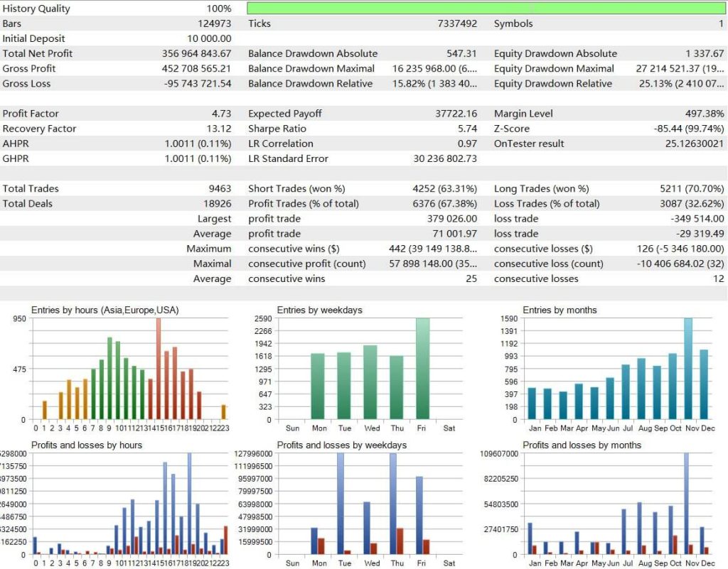This screenshot has height=569, width=728.
Task: Click the Profit Factor value 4.73
Action: (x=221, y=114)
